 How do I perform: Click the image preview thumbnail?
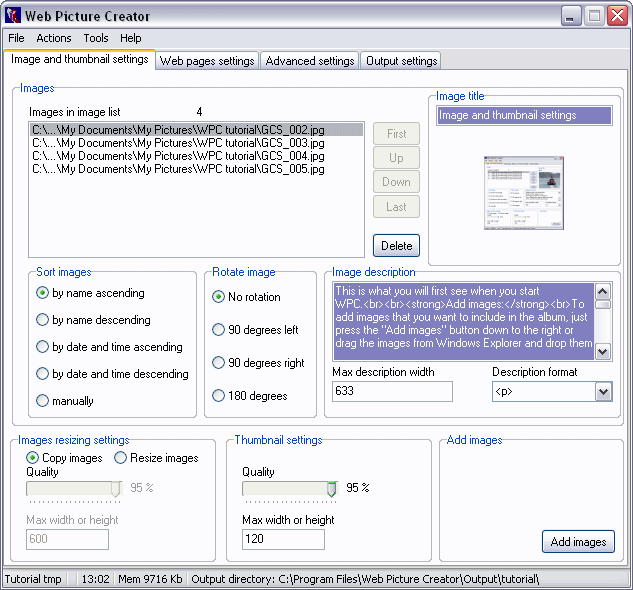(524, 194)
